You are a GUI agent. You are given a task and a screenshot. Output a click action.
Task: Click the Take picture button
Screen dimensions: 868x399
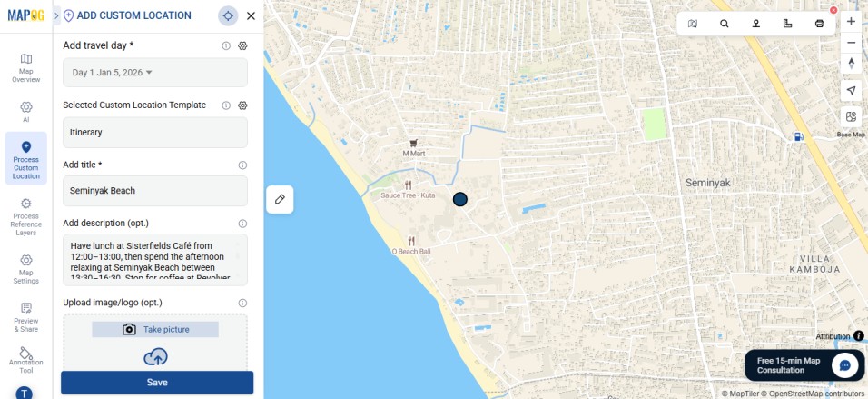155,330
